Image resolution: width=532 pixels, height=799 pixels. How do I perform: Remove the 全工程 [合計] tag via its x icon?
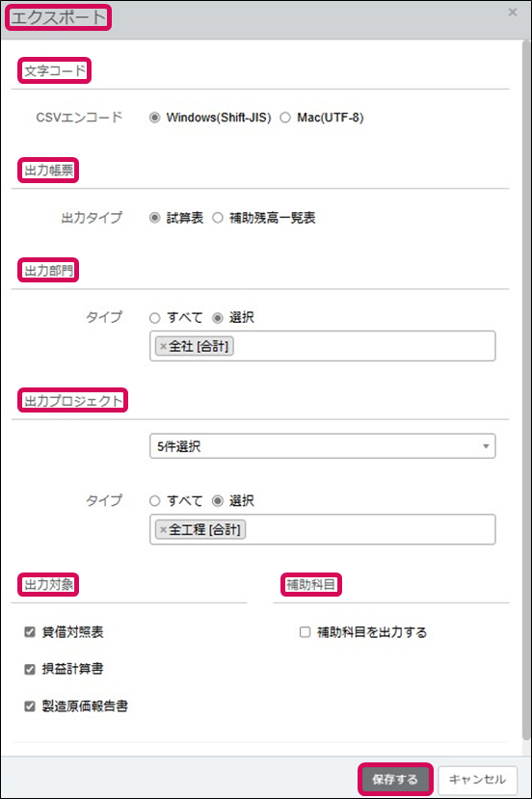coord(163,530)
